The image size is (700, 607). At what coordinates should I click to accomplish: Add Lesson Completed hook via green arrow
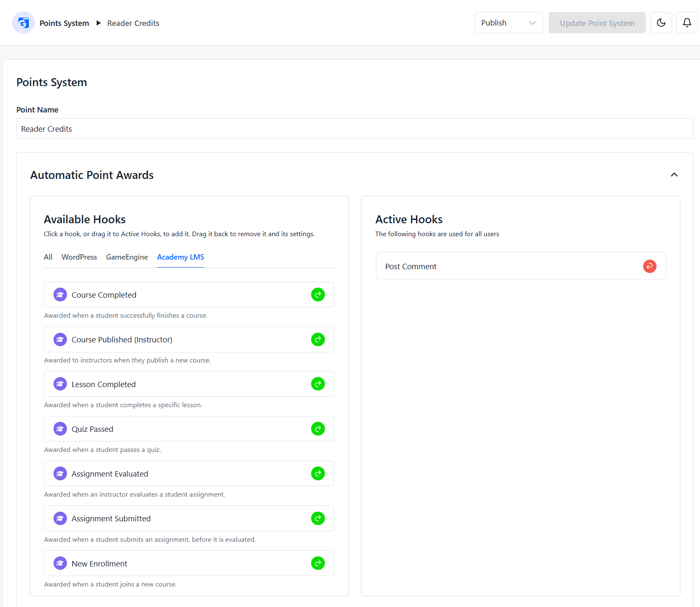coord(318,384)
